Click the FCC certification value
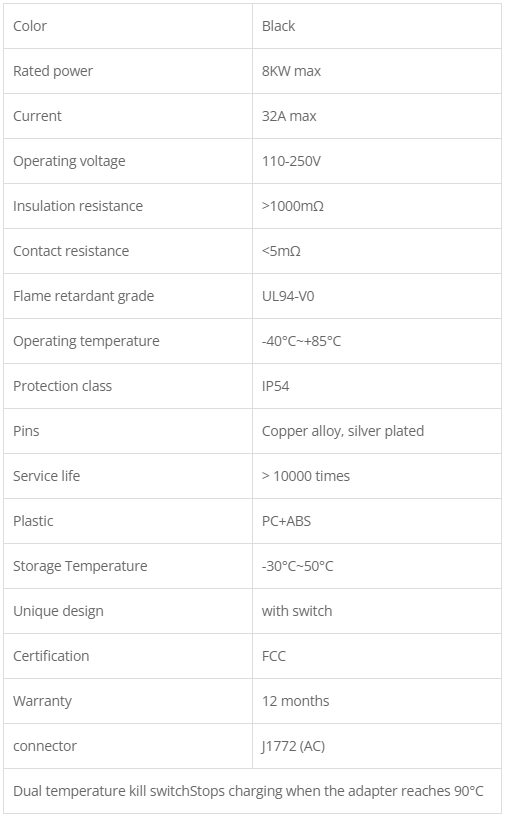Screen dimensions: 506x818 click(x=274, y=656)
